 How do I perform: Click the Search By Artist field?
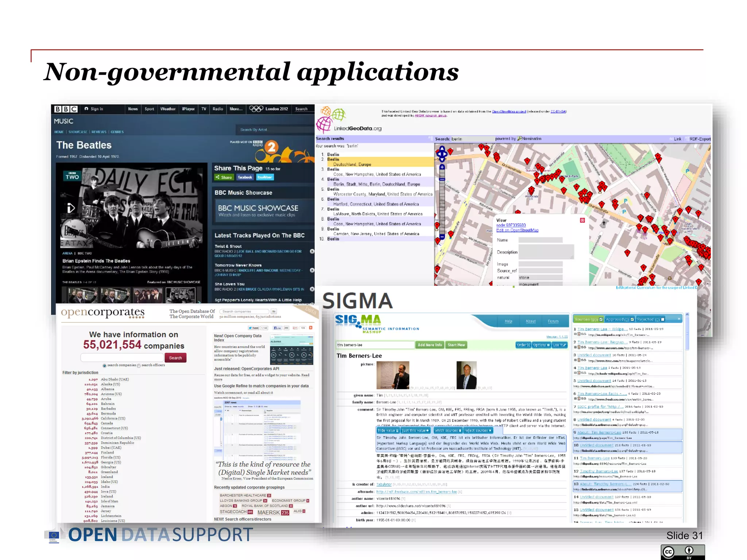pos(275,130)
